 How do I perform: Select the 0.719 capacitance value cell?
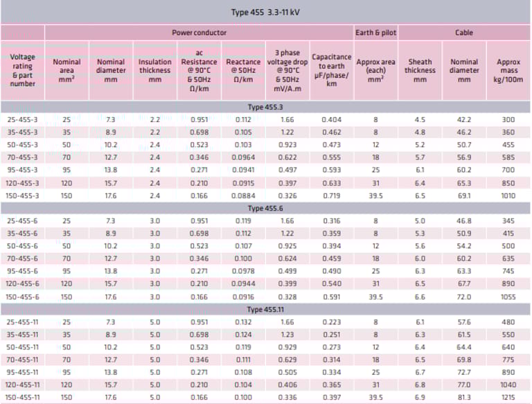(331, 197)
